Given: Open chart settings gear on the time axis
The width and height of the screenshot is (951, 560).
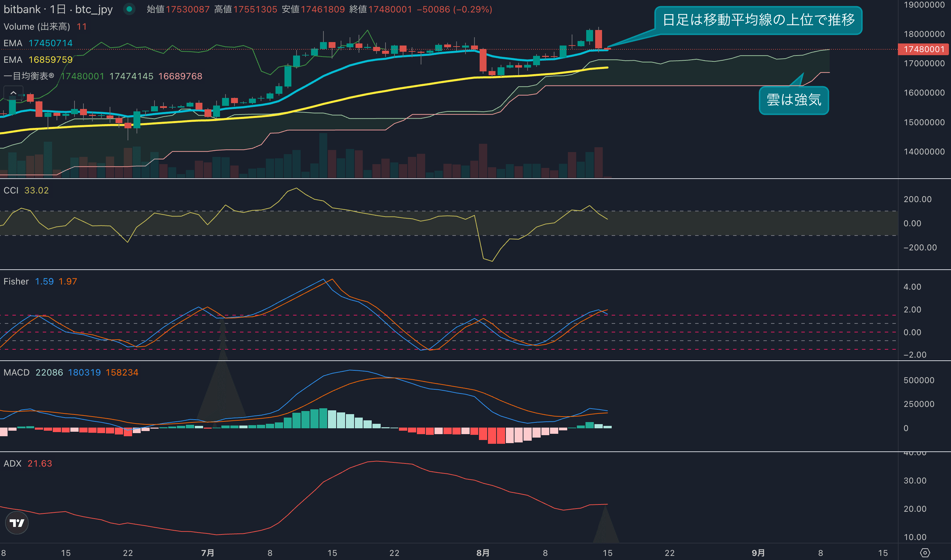Looking at the screenshot, I should point(924,553).
